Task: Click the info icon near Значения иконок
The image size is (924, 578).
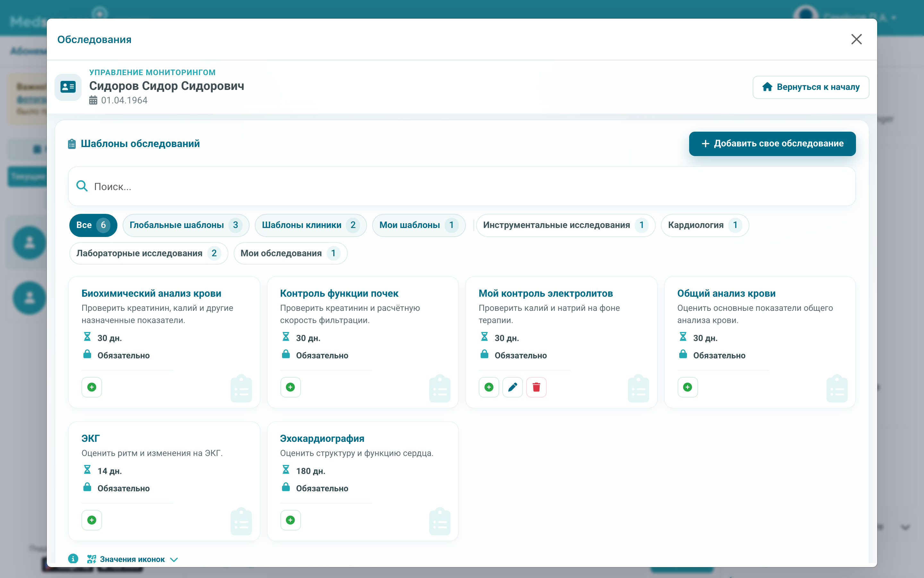Action: tap(73, 559)
